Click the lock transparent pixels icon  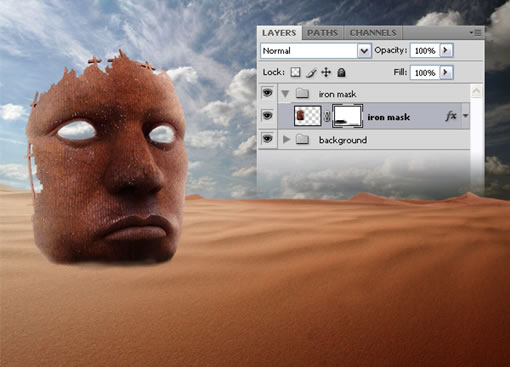295,72
